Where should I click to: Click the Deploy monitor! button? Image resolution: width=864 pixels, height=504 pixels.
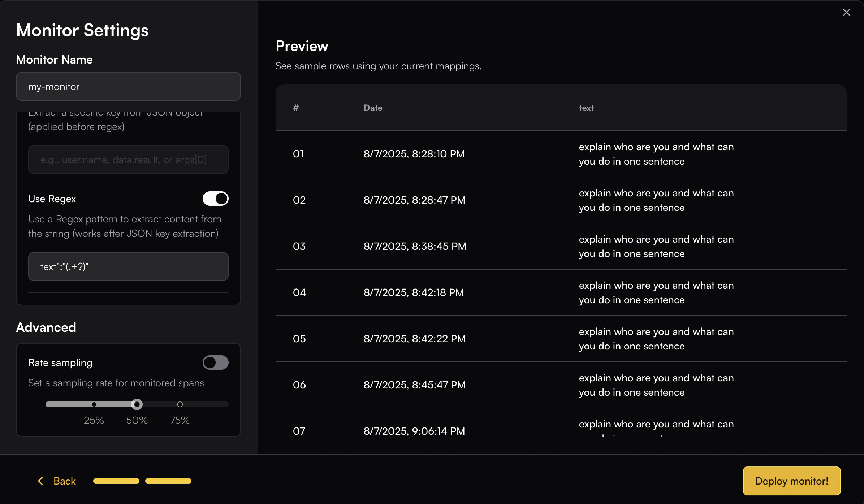(791, 481)
